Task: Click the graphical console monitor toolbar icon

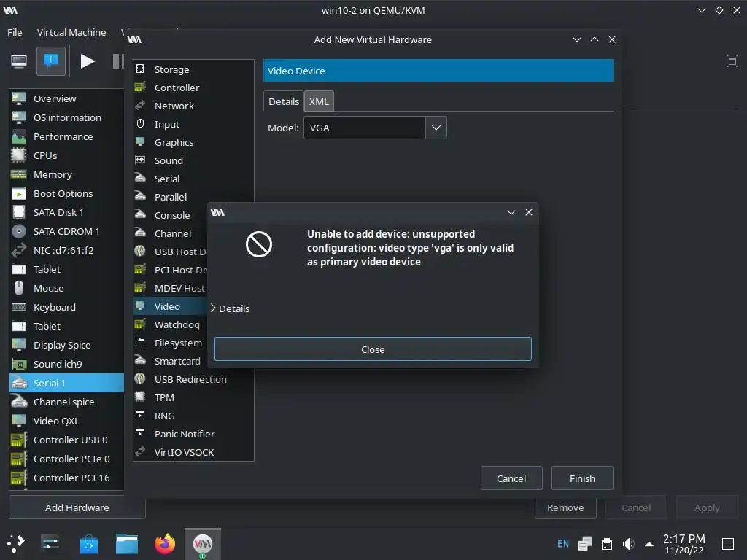Action: [19, 61]
